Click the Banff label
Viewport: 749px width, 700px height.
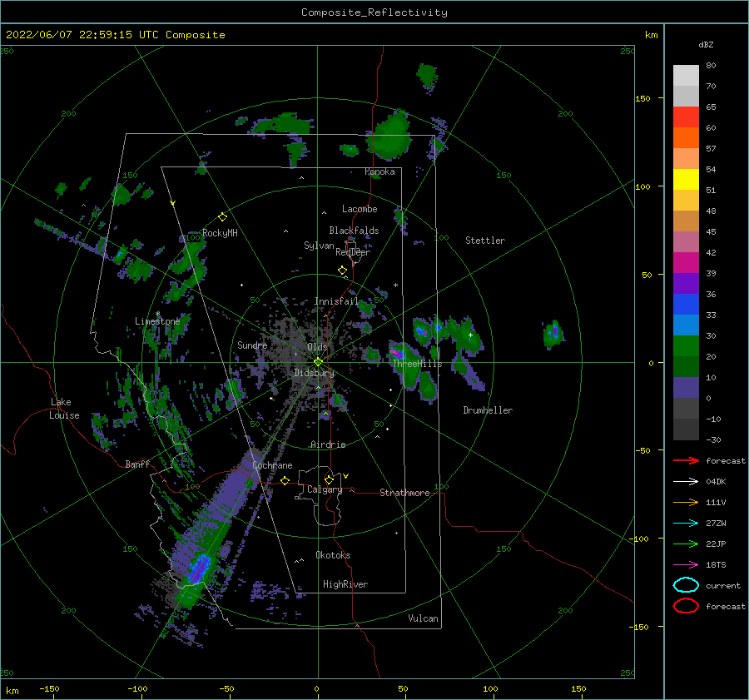[x=137, y=464]
